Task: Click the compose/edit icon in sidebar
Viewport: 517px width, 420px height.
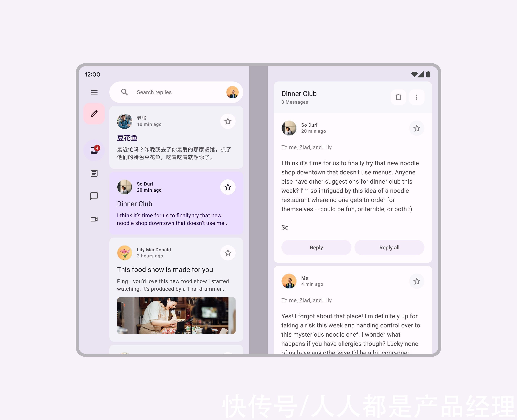Action: click(95, 114)
